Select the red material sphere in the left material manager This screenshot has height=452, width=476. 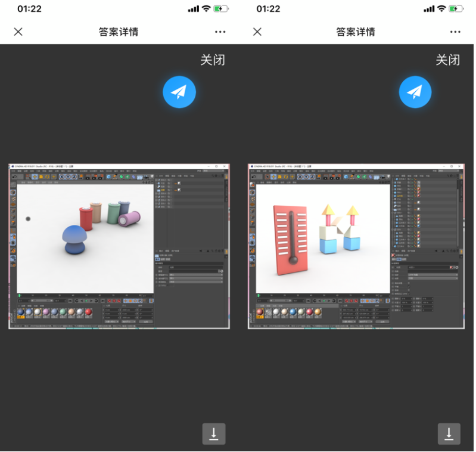pyautogui.click(x=88, y=312)
